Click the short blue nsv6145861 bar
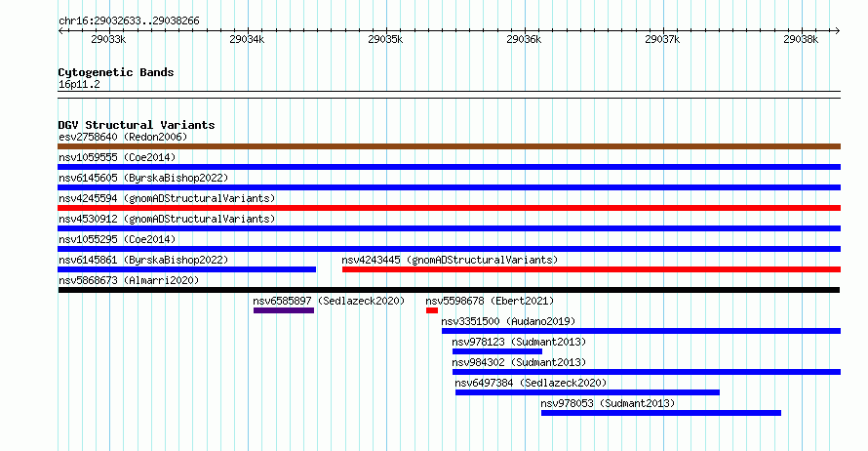The image size is (868, 451). pos(187,269)
